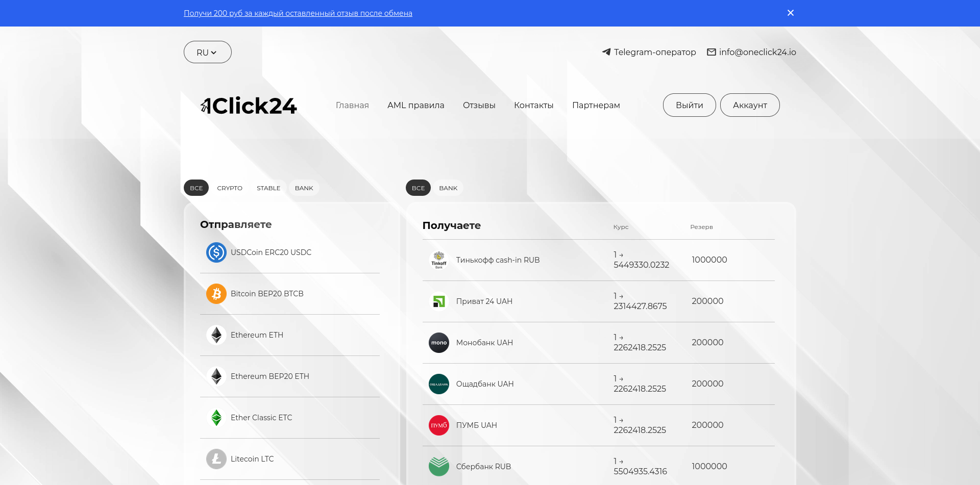Click the ПУМБ red logo
This screenshot has width=980, height=485.
[439, 425]
